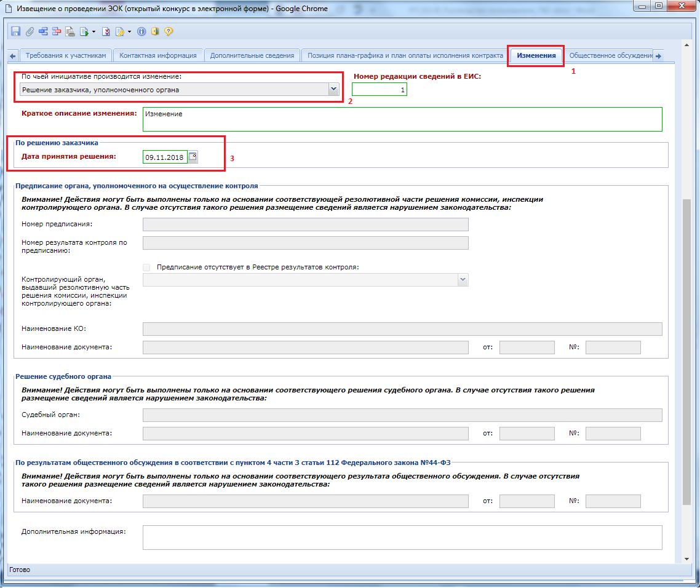The height and width of the screenshot is (588, 700).
Task: Open help with the question mark icon
Action: (169, 31)
